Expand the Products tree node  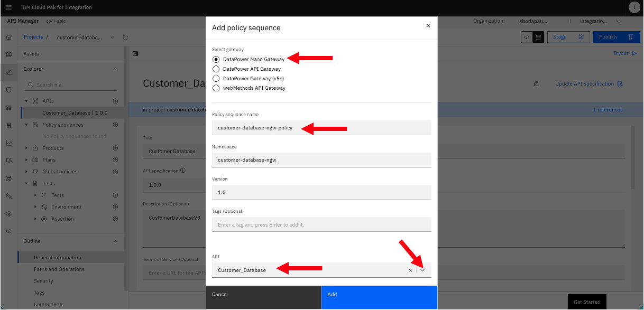27,148
